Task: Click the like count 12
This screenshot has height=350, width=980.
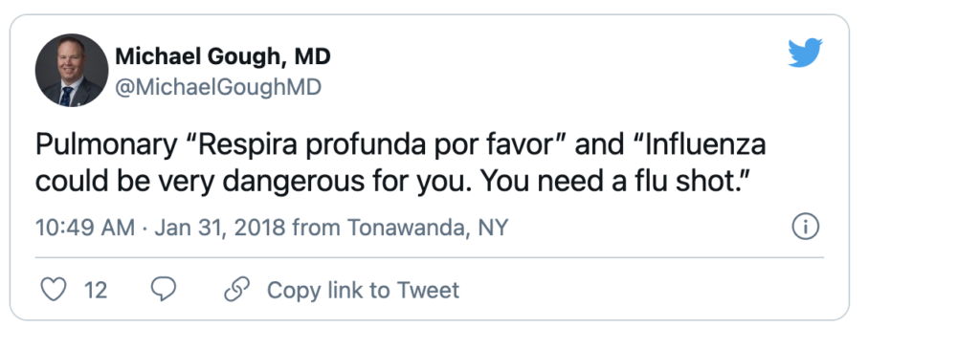Action: [96, 290]
